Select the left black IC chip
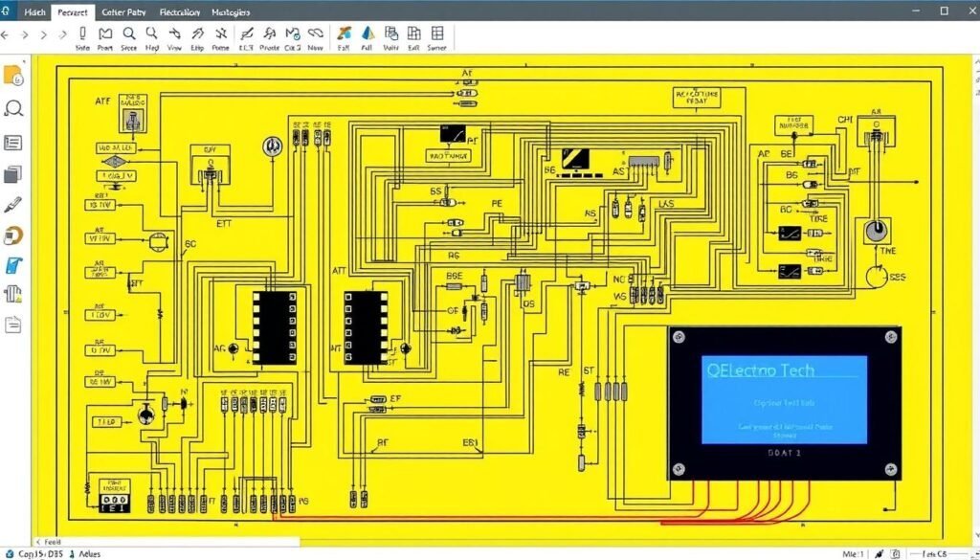This screenshot has height=560, width=980. [275, 327]
